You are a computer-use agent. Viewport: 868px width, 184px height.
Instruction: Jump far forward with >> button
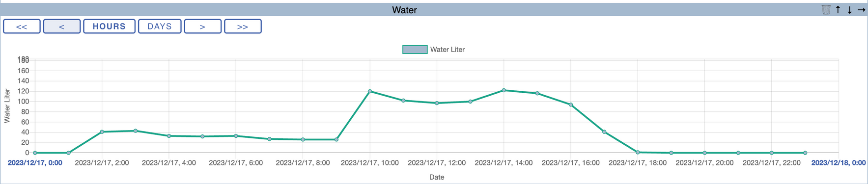tap(243, 26)
